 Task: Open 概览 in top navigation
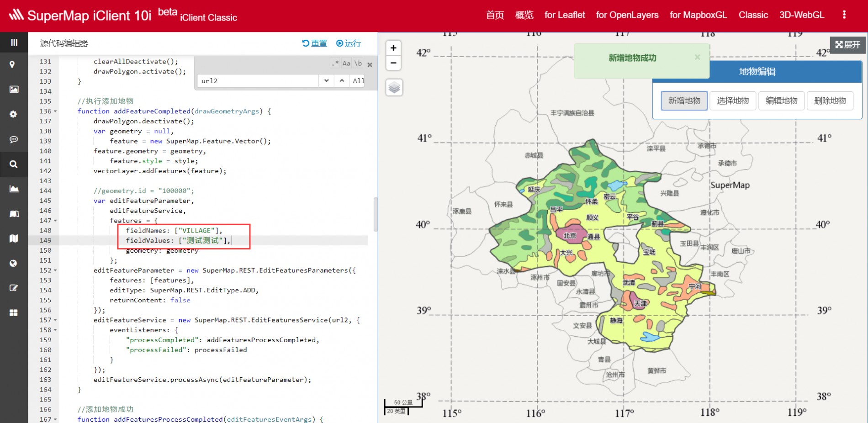(x=524, y=15)
